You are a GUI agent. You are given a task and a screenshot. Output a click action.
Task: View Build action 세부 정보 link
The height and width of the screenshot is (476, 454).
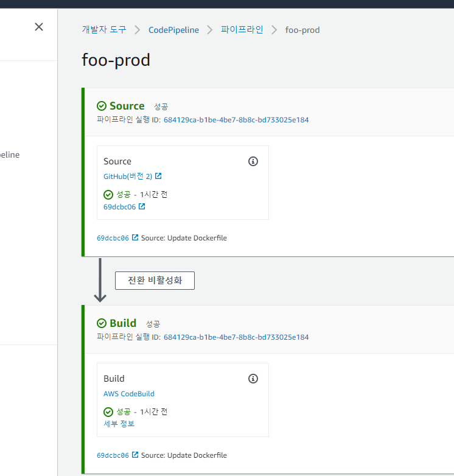click(x=119, y=424)
